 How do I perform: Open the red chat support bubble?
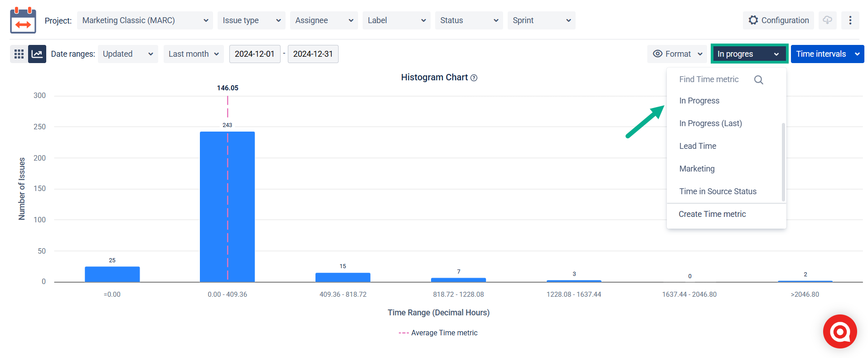pyautogui.click(x=839, y=332)
